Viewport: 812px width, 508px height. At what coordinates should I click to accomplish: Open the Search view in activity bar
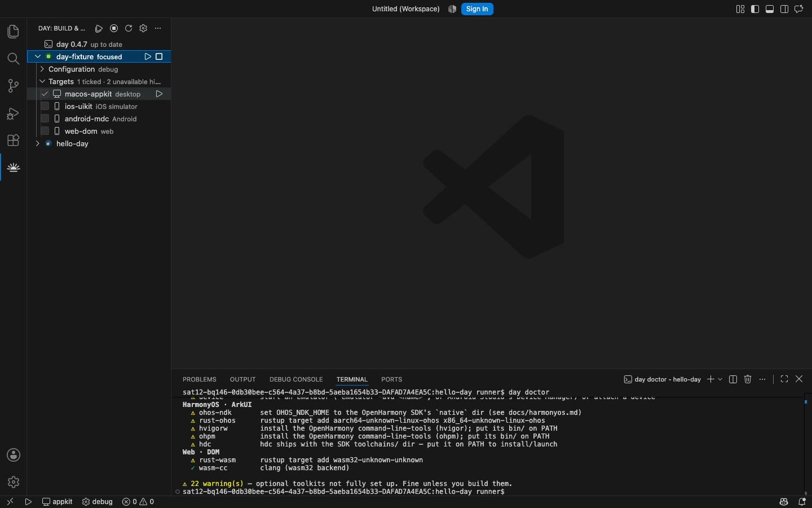[x=14, y=59]
